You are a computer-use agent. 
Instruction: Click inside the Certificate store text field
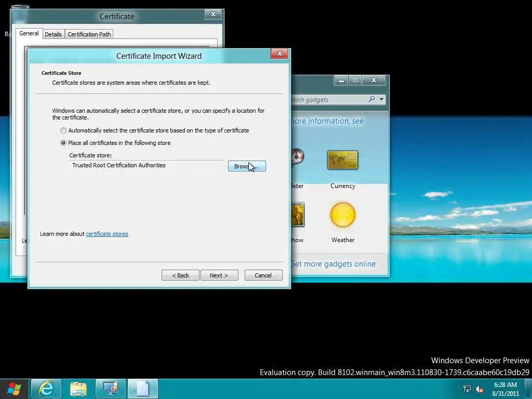pyautogui.click(x=147, y=166)
